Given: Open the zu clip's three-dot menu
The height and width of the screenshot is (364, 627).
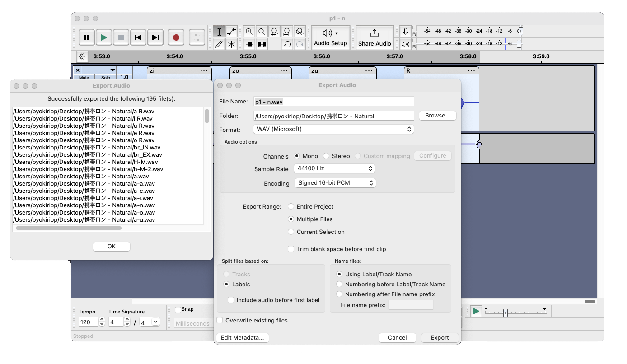Looking at the screenshot, I should 369,71.
